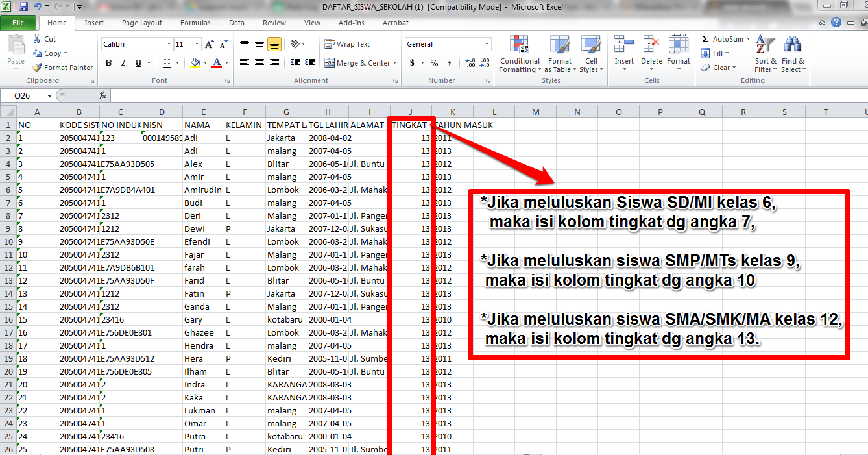868x455 pixels.
Task: Click Merge & Center button
Action: 357,63
